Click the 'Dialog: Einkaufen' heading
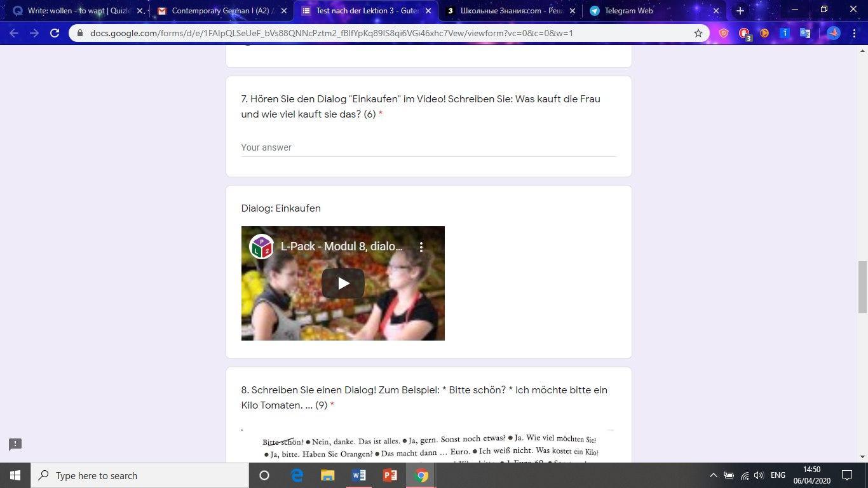The width and height of the screenshot is (868, 488). tap(281, 208)
